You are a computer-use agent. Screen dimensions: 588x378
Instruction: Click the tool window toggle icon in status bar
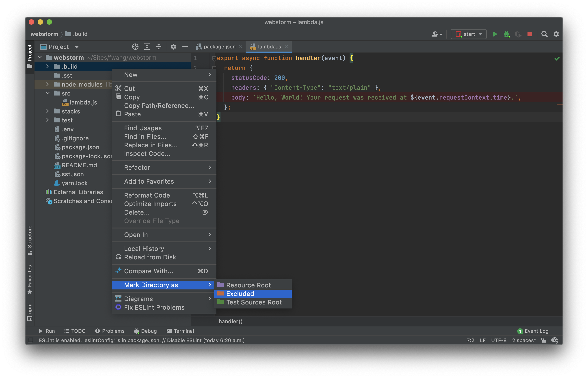click(30, 340)
